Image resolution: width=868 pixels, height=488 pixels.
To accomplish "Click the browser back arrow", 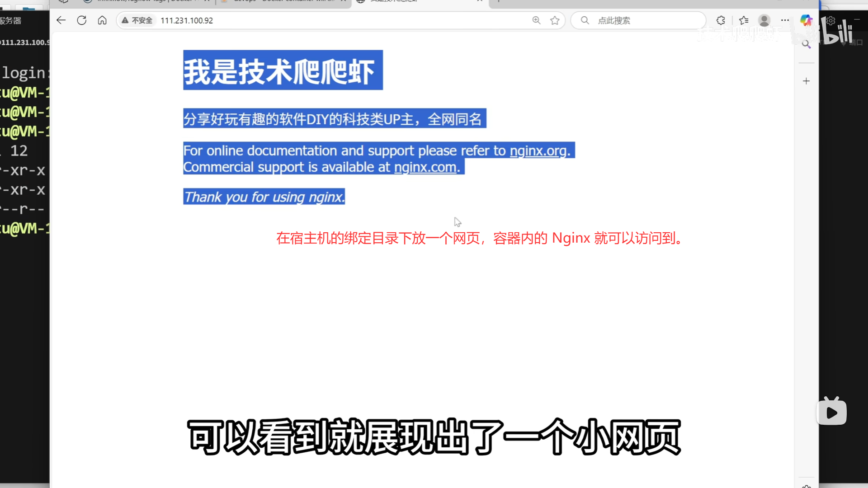I will click(x=61, y=20).
